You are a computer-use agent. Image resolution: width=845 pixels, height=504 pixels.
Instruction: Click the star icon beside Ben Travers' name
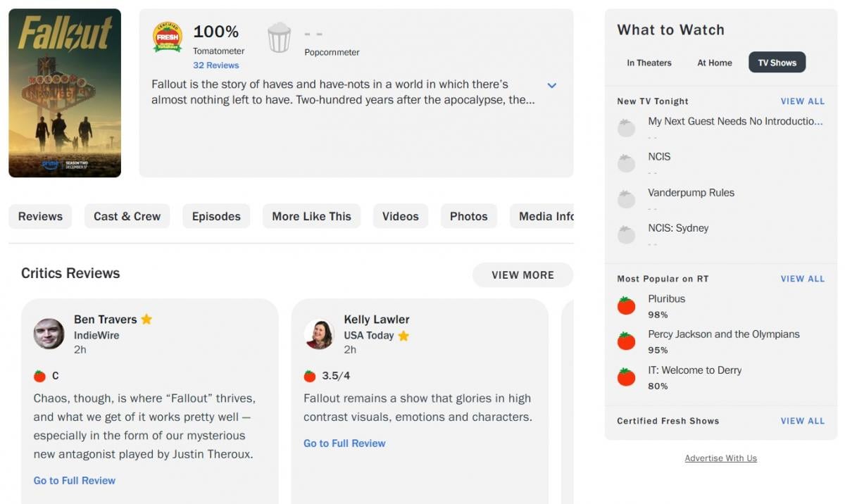(146, 319)
